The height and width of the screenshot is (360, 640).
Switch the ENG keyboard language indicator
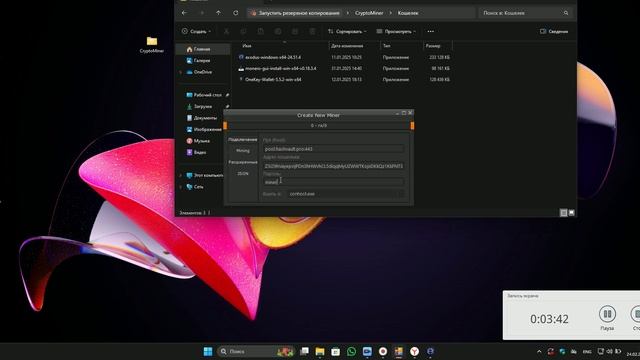(x=587, y=352)
